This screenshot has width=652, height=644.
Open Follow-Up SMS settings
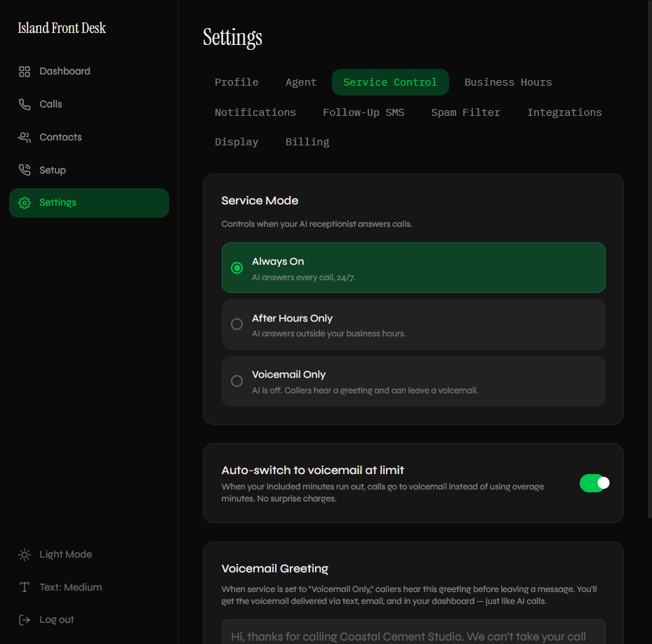(364, 112)
